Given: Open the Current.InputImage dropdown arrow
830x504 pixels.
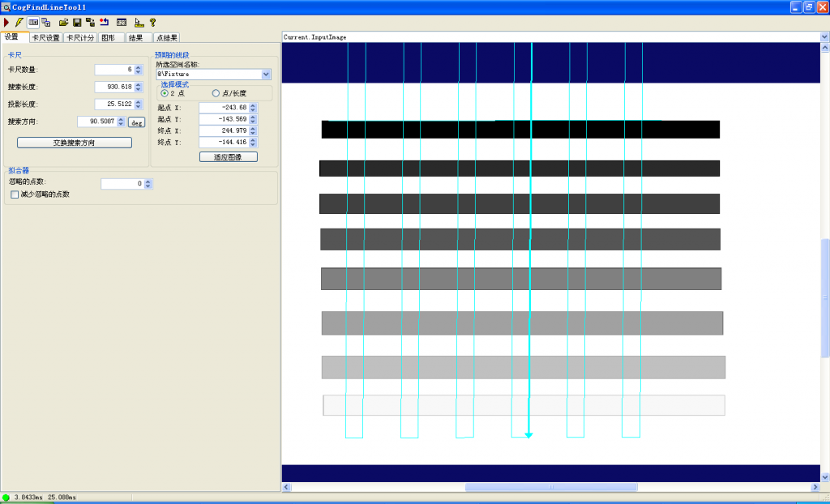Looking at the screenshot, I should [x=824, y=37].
